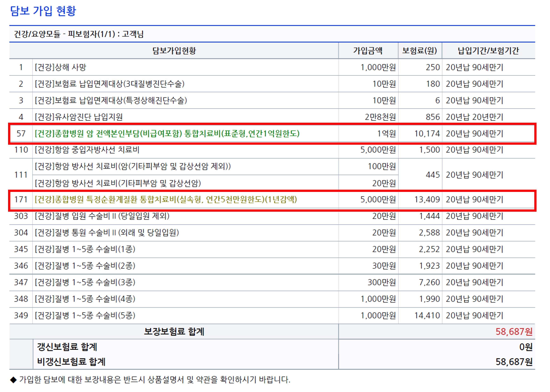The height and width of the screenshot is (392, 550).
Task: Click the '납입기간/보험기간' column header
Action: (x=488, y=51)
